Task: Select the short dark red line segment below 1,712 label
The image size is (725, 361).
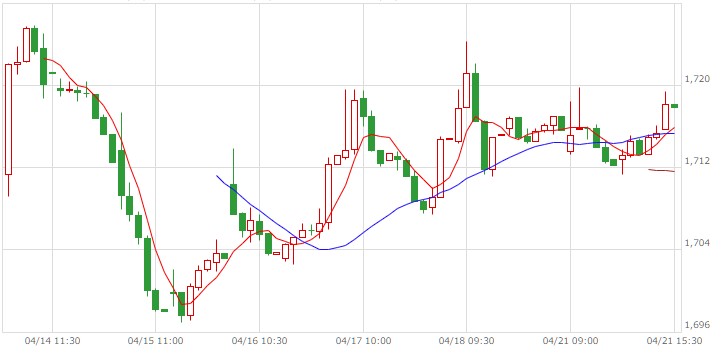Action: 661,171
